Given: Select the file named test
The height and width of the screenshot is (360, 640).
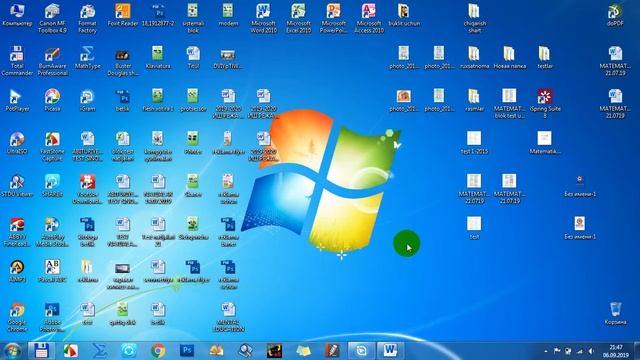Looking at the screenshot, I should [x=474, y=228].
